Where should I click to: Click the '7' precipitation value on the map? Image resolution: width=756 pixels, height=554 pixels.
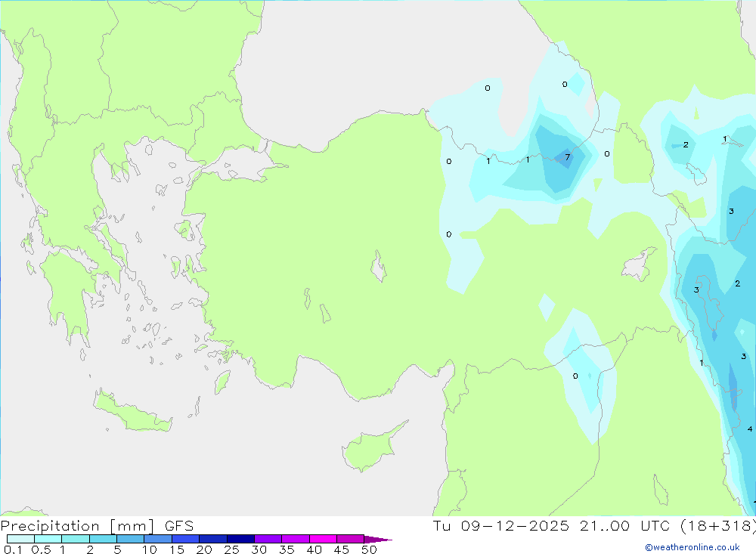pos(568,157)
